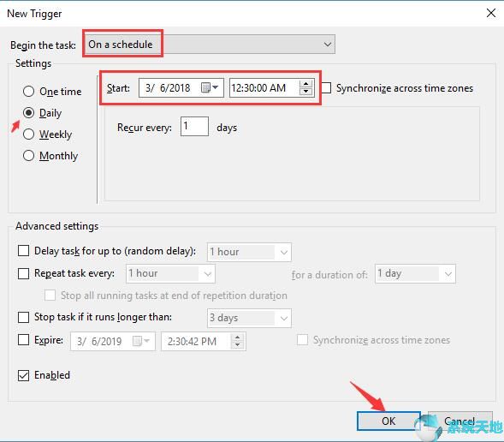Choose the Monthly radio button
This screenshot has width=504, height=442.
[x=28, y=156]
